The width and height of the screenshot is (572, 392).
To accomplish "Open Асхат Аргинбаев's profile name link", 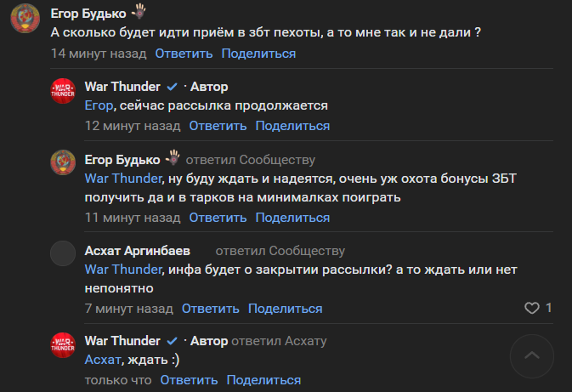I will tap(138, 251).
